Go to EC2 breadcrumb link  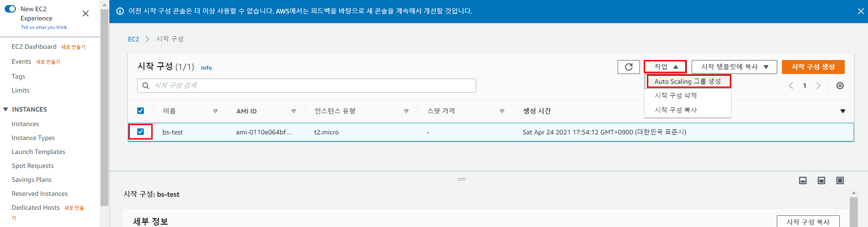point(134,39)
